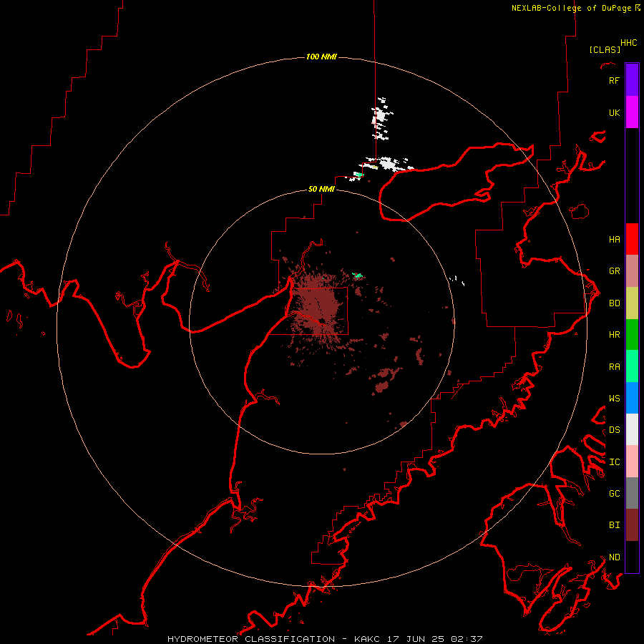The width and height of the screenshot is (644, 644).
Task: Click the IC legend label
Action: (x=614, y=462)
